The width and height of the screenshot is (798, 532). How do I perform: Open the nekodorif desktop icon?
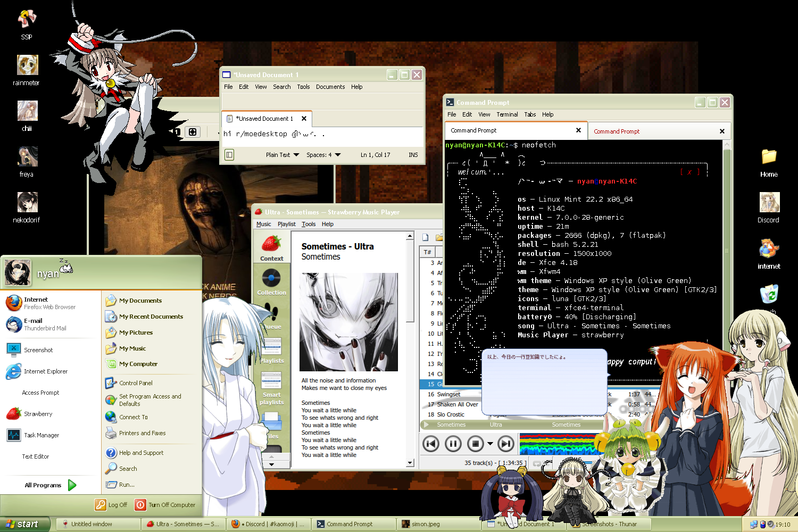pos(27,207)
